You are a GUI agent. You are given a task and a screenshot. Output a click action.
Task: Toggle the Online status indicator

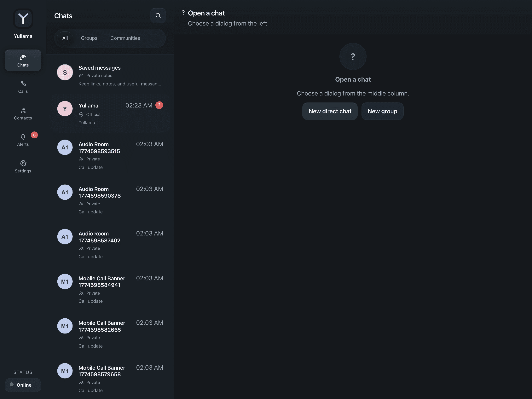pos(23,385)
